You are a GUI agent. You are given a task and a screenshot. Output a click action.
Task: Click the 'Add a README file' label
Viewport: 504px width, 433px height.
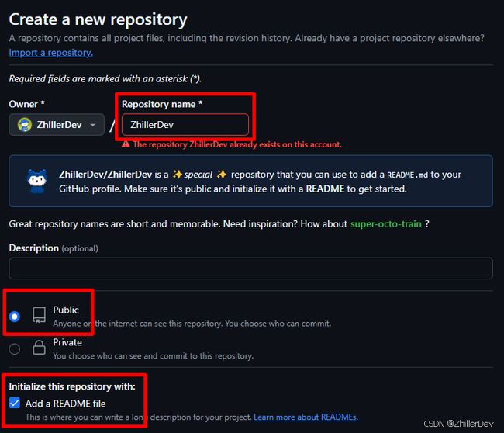pyautogui.click(x=66, y=404)
